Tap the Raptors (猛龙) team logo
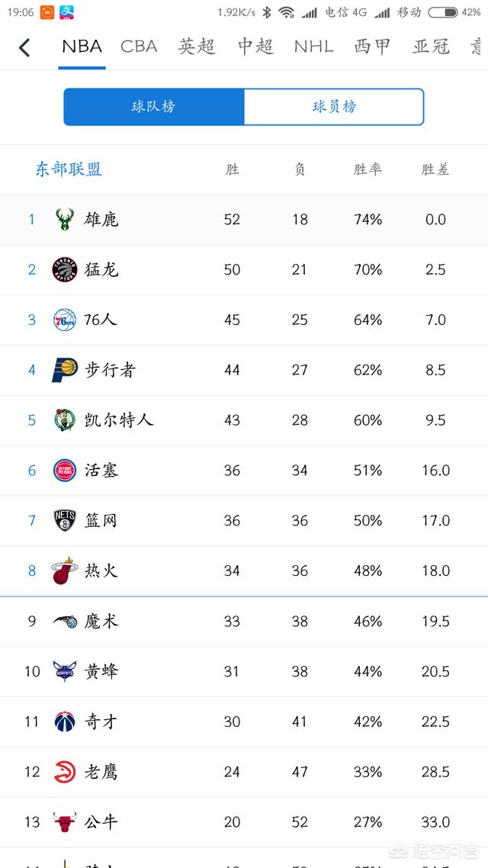 65,269
